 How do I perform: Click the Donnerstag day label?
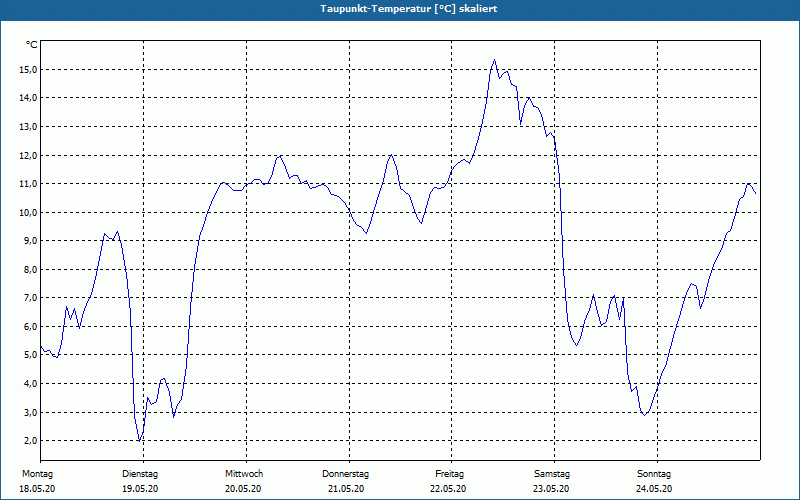click(345, 474)
